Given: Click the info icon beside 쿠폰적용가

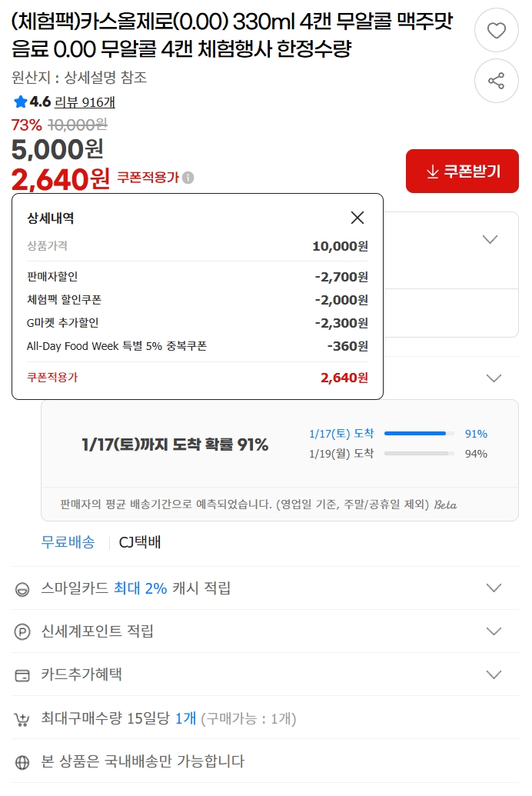Looking at the screenshot, I should [188, 178].
